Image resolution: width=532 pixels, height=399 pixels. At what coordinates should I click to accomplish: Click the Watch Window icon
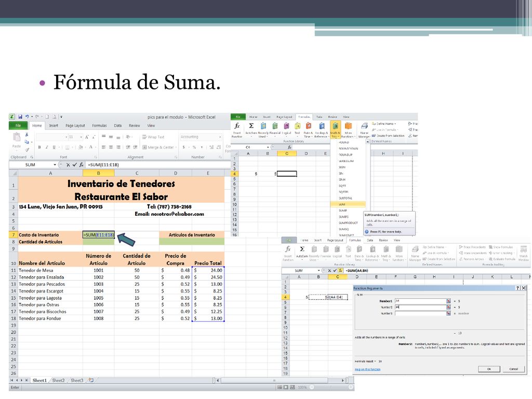click(x=523, y=254)
